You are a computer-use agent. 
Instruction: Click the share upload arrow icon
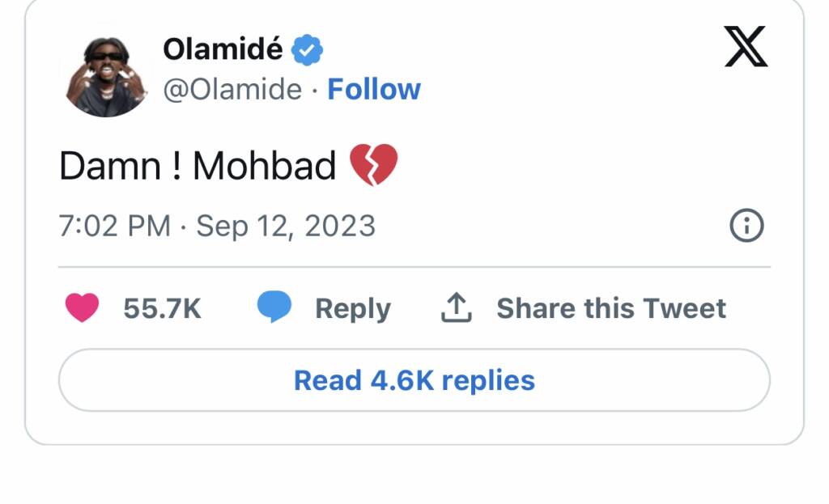457,308
